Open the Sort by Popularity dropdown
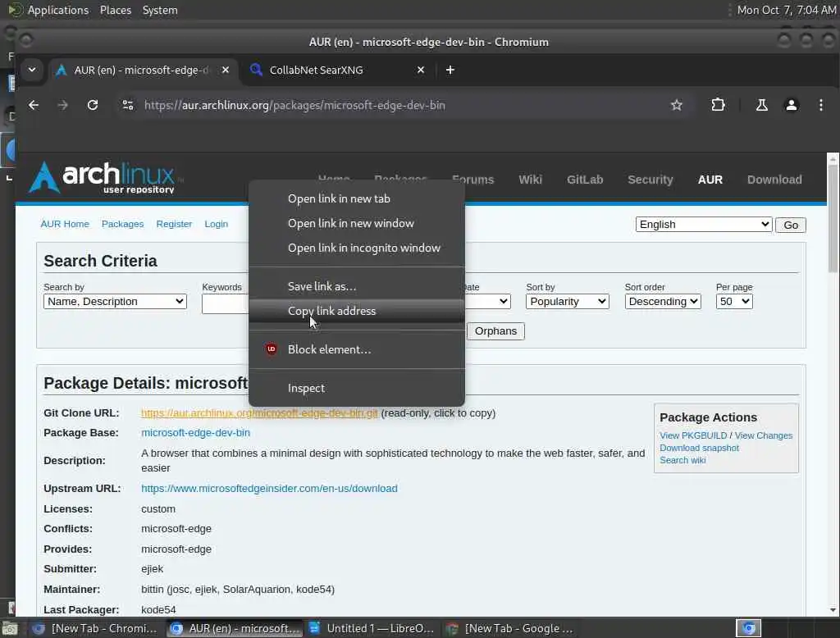 click(568, 302)
